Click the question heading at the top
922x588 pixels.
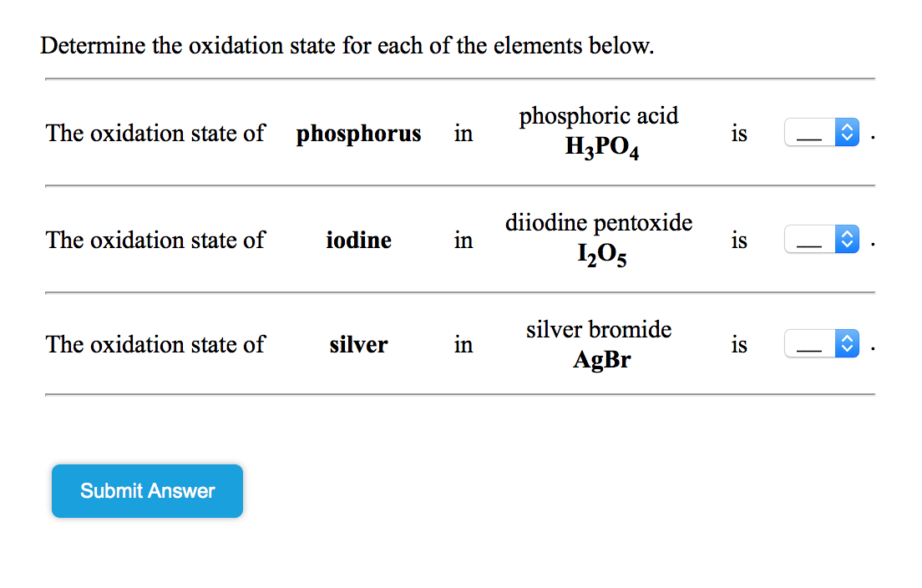coord(352,46)
